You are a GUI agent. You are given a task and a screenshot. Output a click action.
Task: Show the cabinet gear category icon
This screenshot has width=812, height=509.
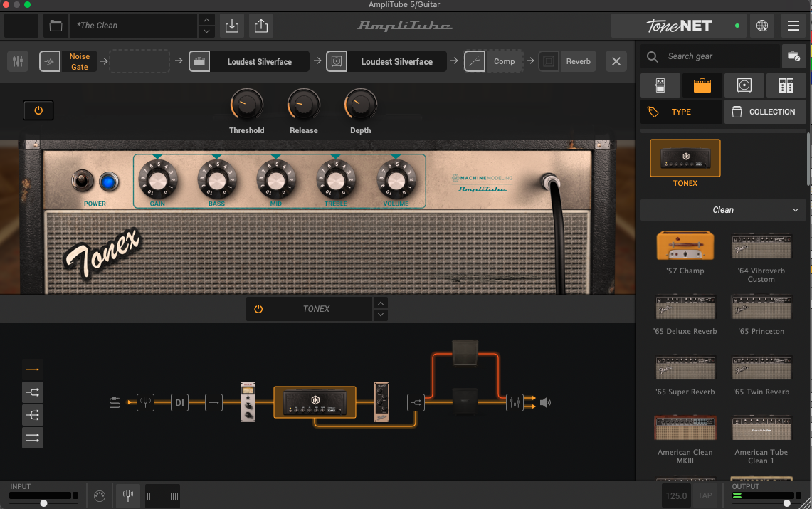tap(744, 85)
